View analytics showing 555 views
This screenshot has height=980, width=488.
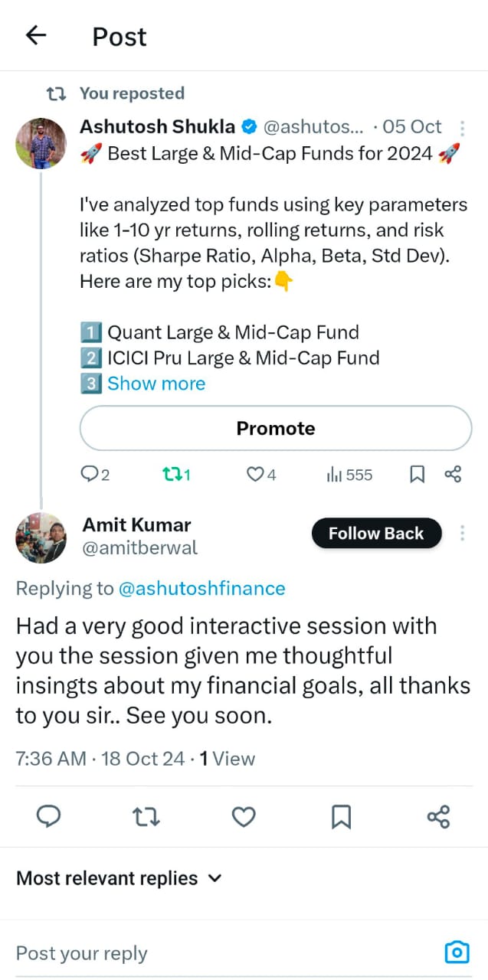(x=349, y=475)
